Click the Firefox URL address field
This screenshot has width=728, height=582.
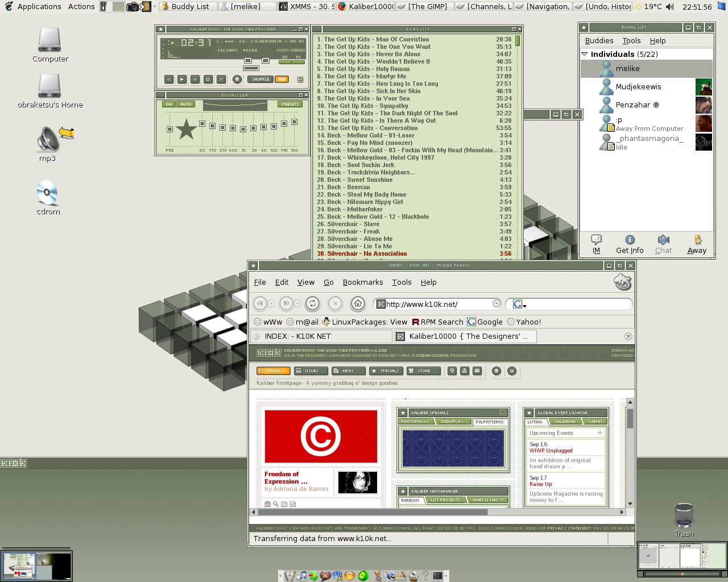(x=438, y=304)
